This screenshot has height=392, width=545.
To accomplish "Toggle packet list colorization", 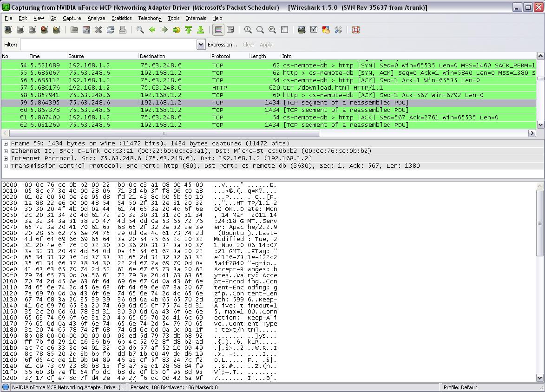I will pyautogui.click(x=217, y=29).
